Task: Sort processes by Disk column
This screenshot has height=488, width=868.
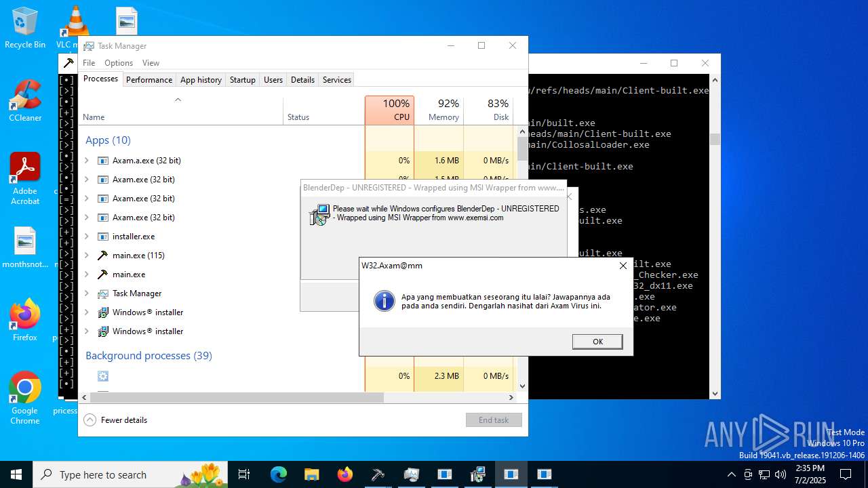Action: 488,110
